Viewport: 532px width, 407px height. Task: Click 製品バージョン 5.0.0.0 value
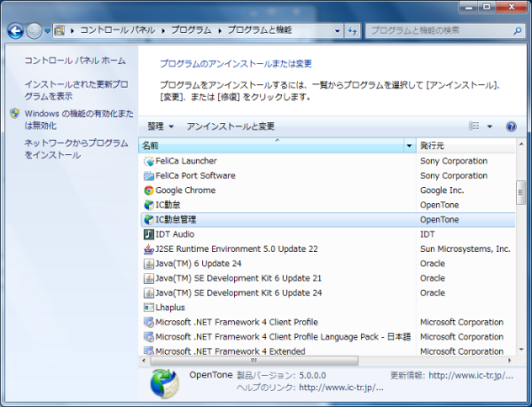coord(312,375)
